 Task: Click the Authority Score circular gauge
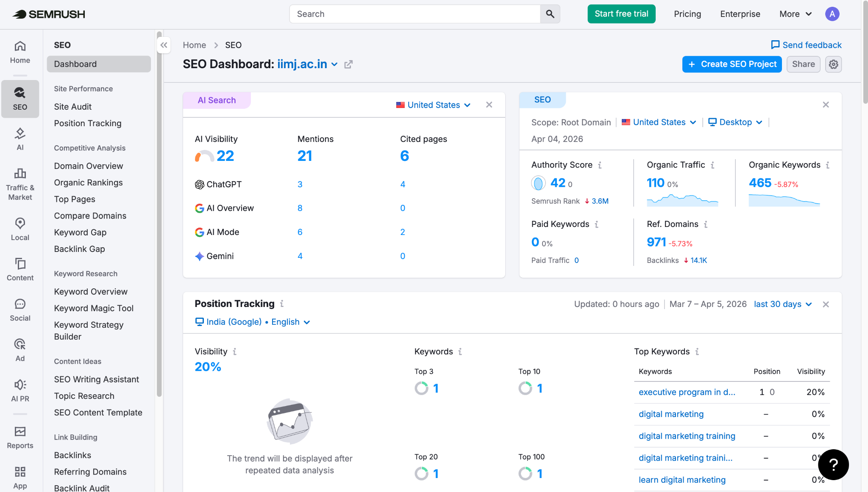point(538,183)
